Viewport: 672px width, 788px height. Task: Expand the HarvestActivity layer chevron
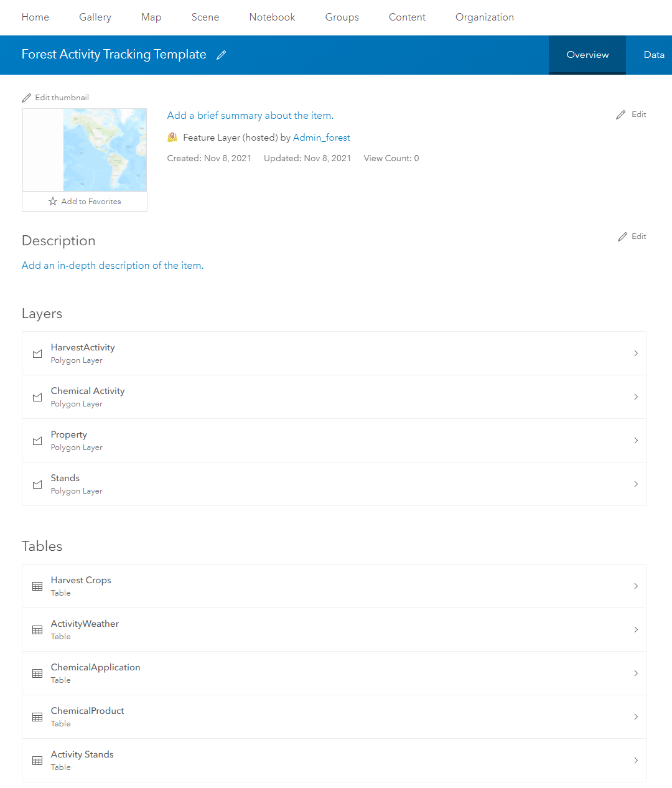point(636,354)
